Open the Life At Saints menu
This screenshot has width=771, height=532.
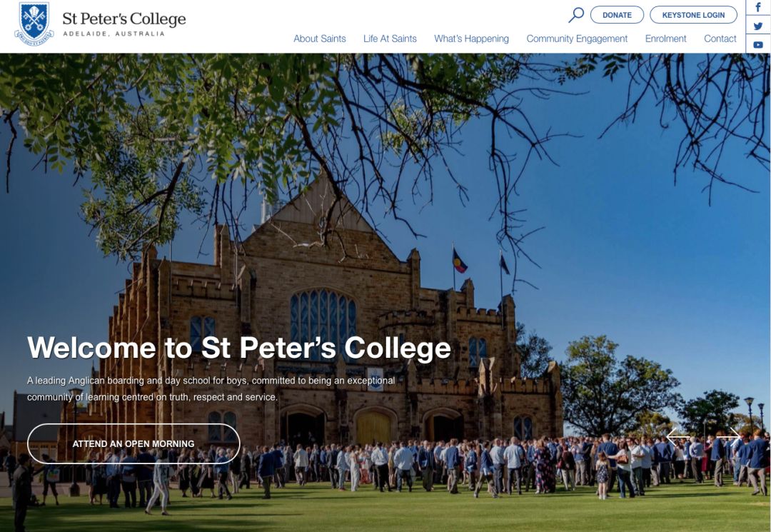tap(390, 39)
